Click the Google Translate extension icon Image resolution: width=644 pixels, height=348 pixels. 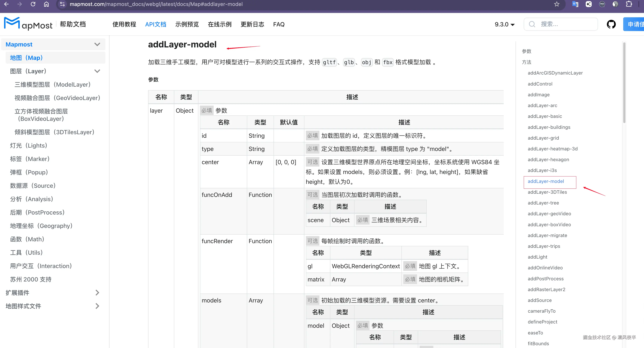pyautogui.click(x=575, y=4)
